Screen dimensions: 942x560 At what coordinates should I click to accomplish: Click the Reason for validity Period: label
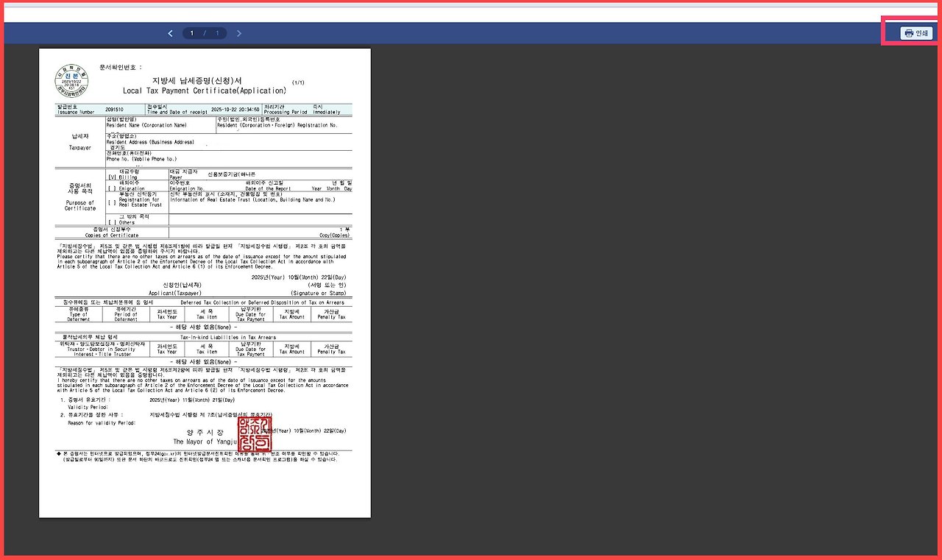tap(102, 423)
